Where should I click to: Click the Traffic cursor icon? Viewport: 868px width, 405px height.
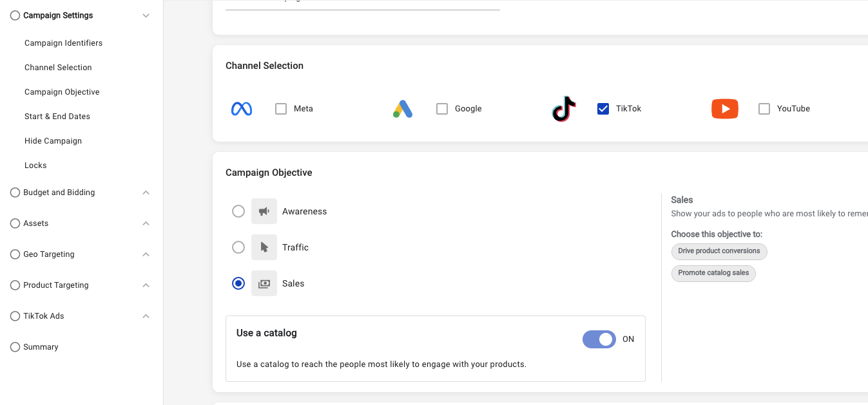264,247
